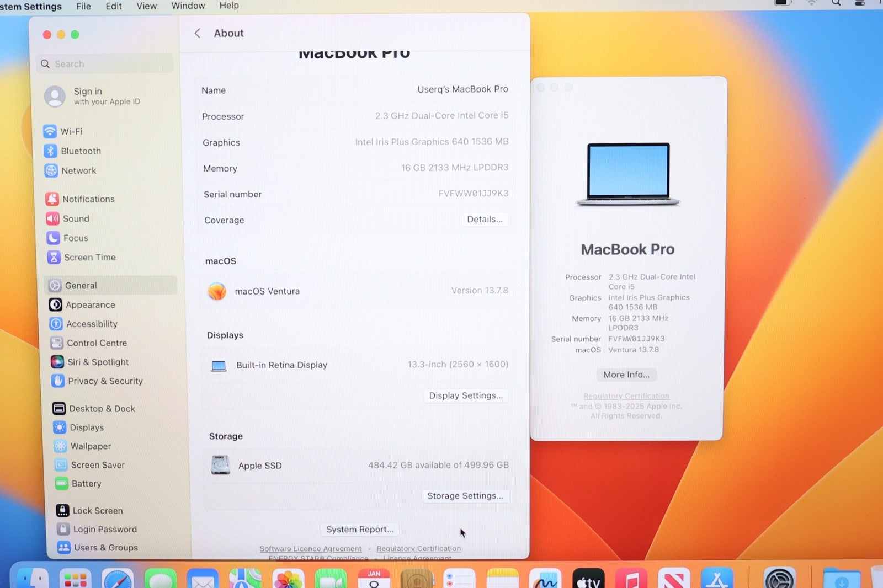This screenshot has width=883, height=588.
Task: Open Control Centre settings
Action: click(x=97, y=343)
